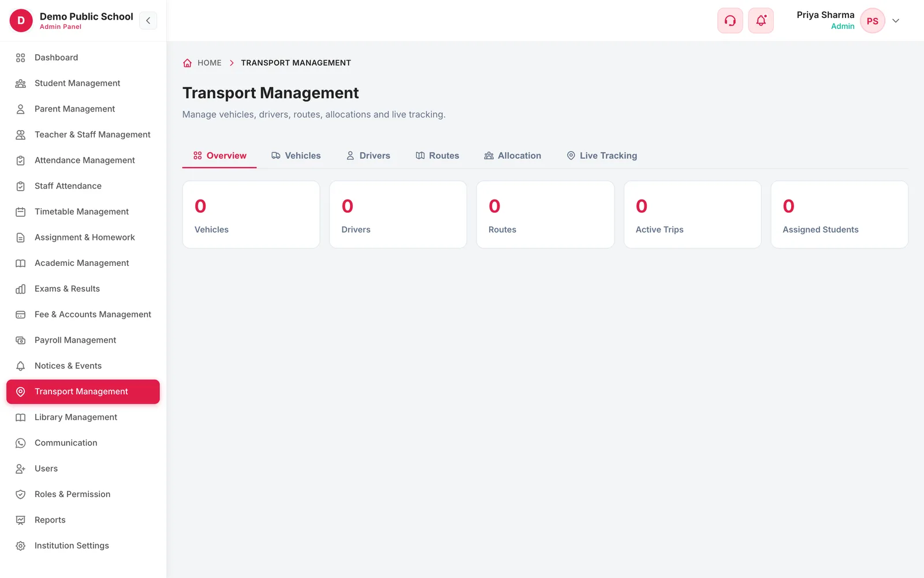
Task: Click the Communication chat icon
Action: click(20, 443)
